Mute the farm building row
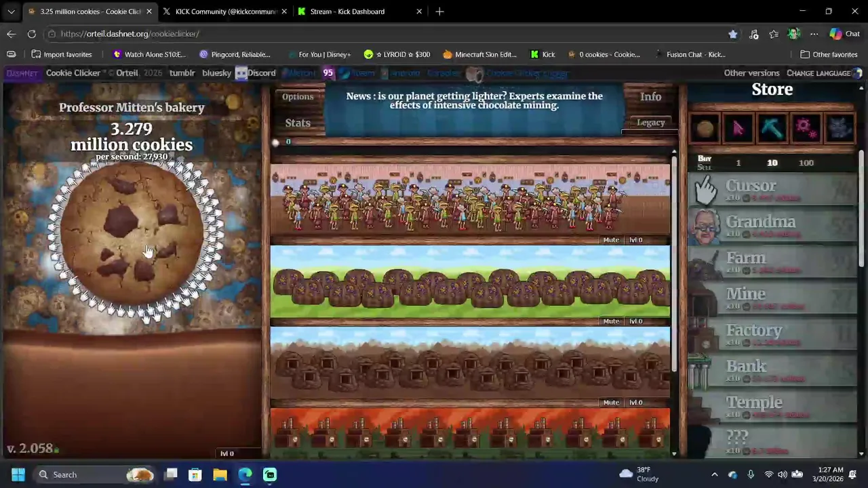This screenshot has height=488, width=868. point(611,321)
